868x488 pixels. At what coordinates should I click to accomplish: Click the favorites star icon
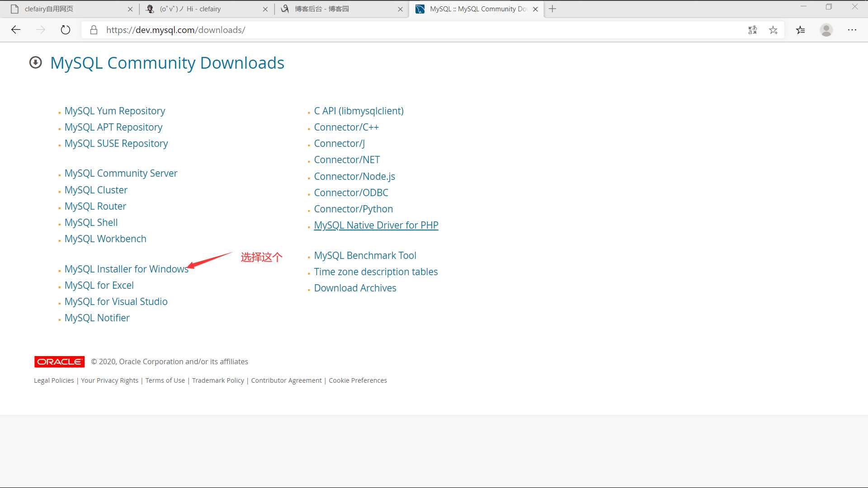pyautogui.click(x=773, y=30)
